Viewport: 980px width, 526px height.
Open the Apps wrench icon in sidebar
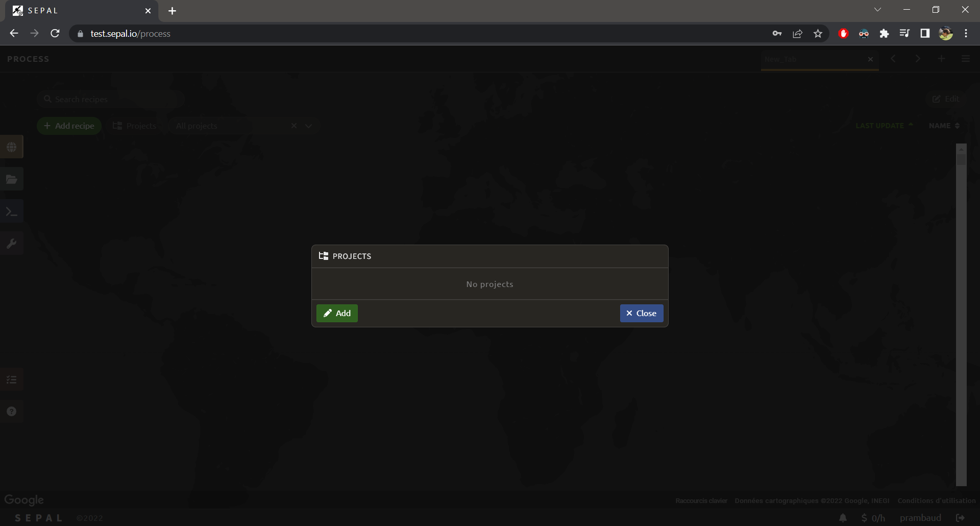tap(12, 244)
